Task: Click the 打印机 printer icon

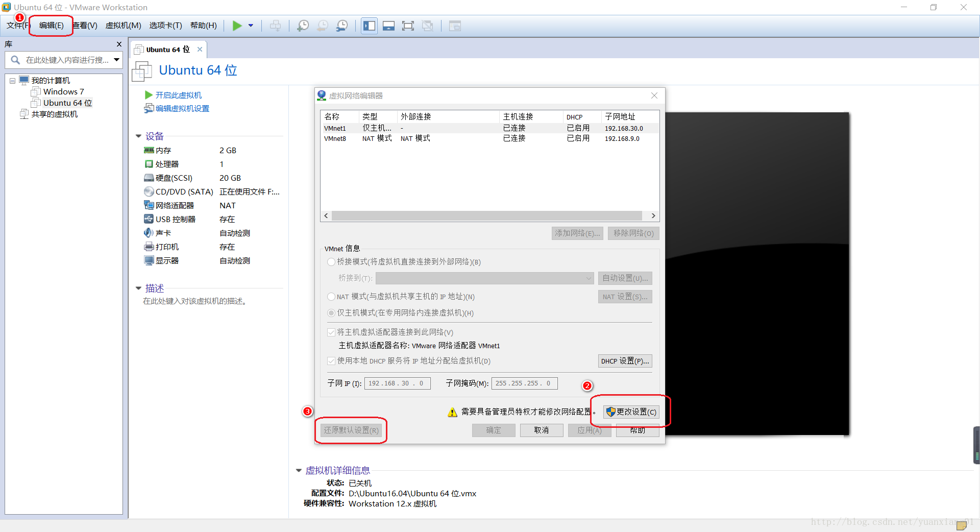Action: [149, 247]
